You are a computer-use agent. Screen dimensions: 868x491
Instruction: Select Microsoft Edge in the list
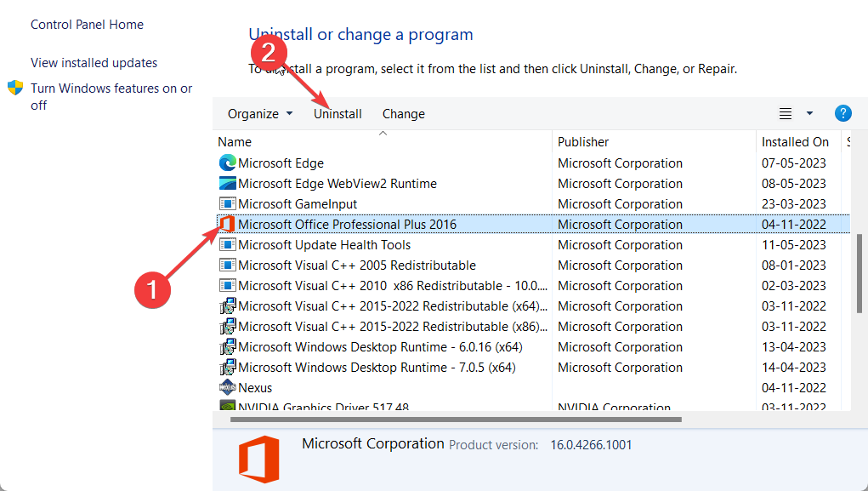(x=281, y=163)
